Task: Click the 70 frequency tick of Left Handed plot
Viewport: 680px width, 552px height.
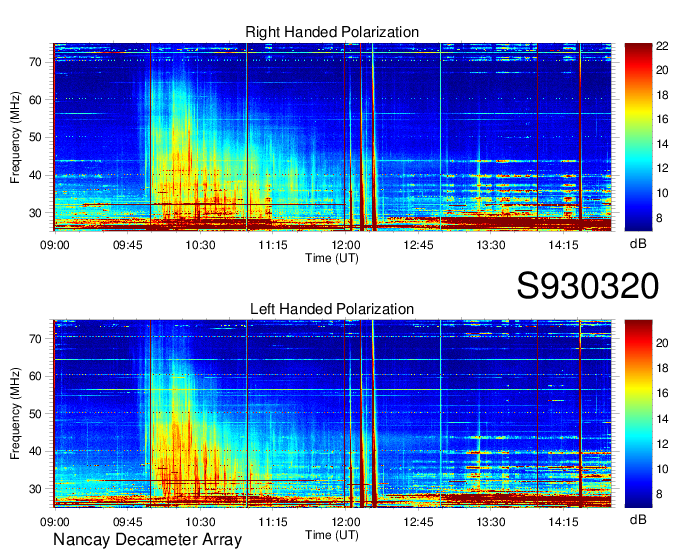Action: coord(35,339)
